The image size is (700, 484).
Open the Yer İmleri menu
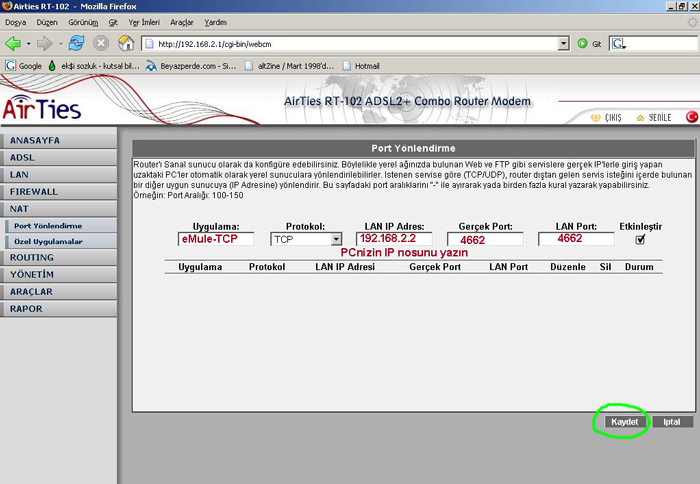(144, 22)
